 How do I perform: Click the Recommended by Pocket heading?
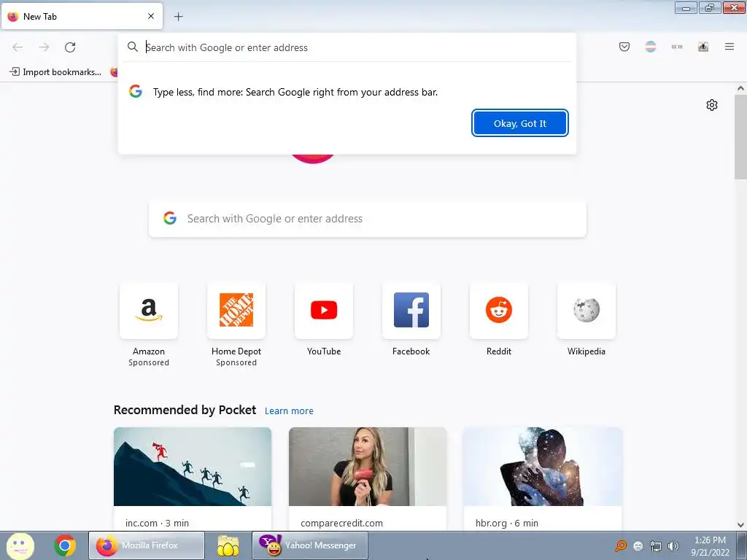[x=185, y=410]
